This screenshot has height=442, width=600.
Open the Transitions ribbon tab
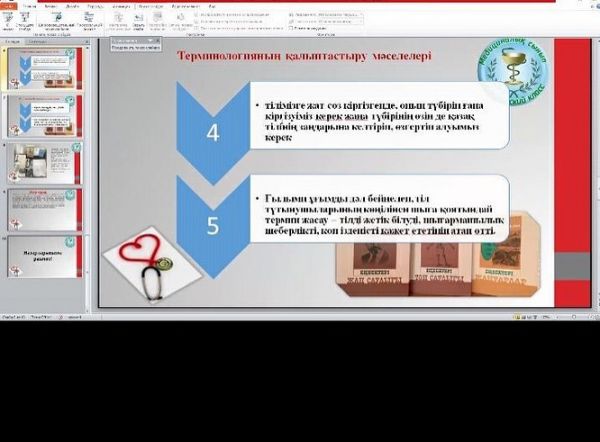(x=96, y=5)
